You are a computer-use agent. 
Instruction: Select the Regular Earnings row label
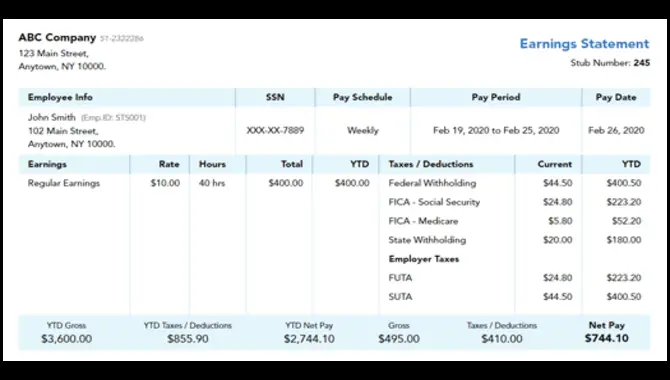(x=64, y=183)
